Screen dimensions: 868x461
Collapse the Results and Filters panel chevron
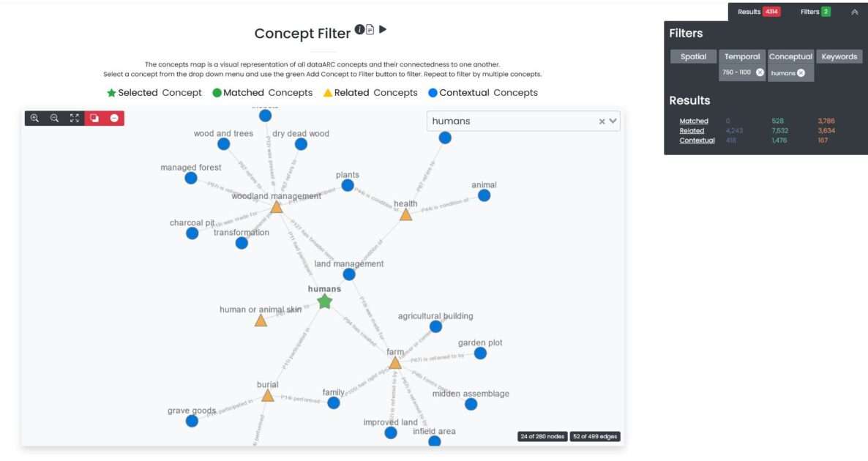tap(854, 11)
